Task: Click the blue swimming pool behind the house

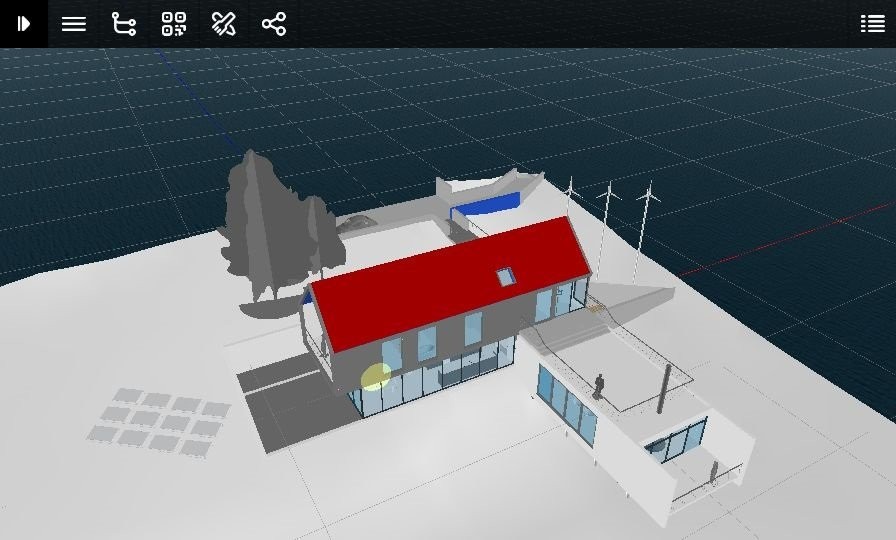Action: (x=487, y=204)
